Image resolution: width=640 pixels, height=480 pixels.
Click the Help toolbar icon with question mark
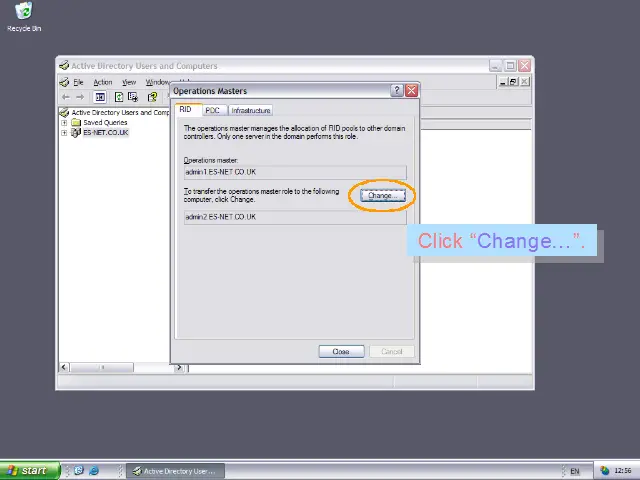(x=152, y=97)
